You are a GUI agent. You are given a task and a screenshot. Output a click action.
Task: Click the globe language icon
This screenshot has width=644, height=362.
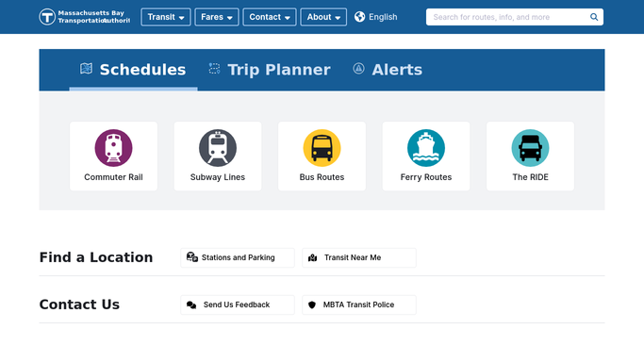pos(360,16)
